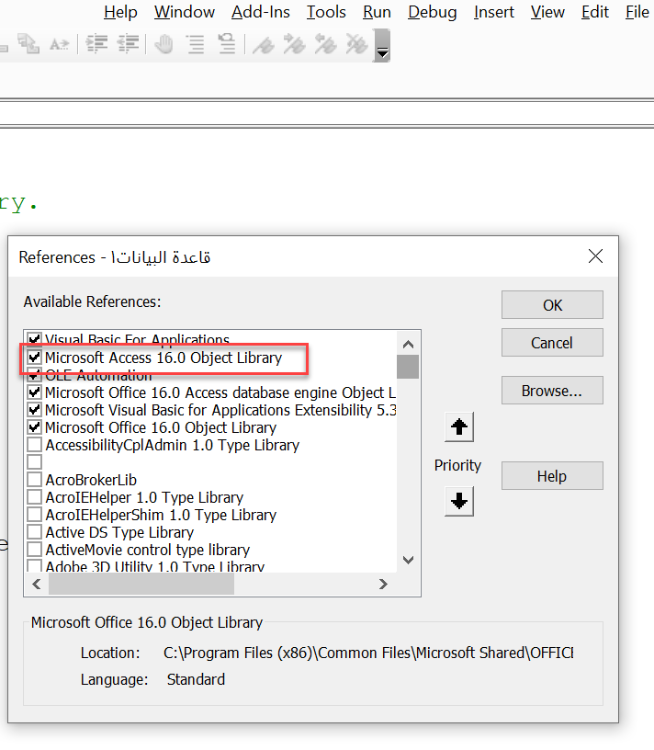
Task: Click the vertical scrollbar thumb in references list
Action: [408, 366]
